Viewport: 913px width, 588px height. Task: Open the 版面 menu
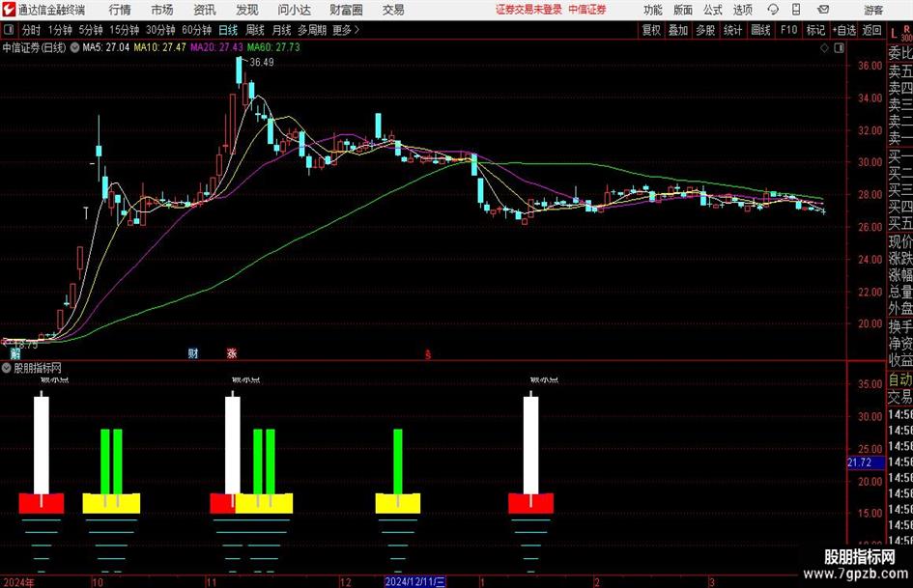click(x=683, y=10)
